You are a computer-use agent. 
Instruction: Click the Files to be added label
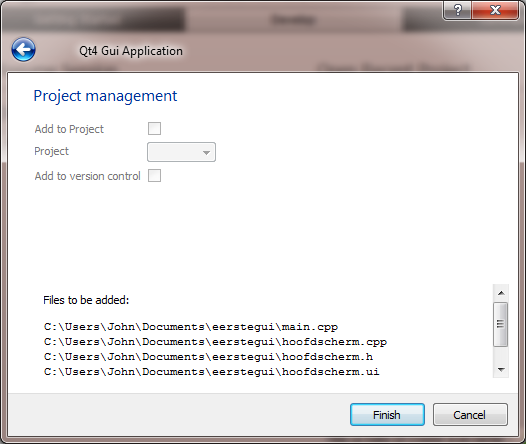click(x=86, y=300)
